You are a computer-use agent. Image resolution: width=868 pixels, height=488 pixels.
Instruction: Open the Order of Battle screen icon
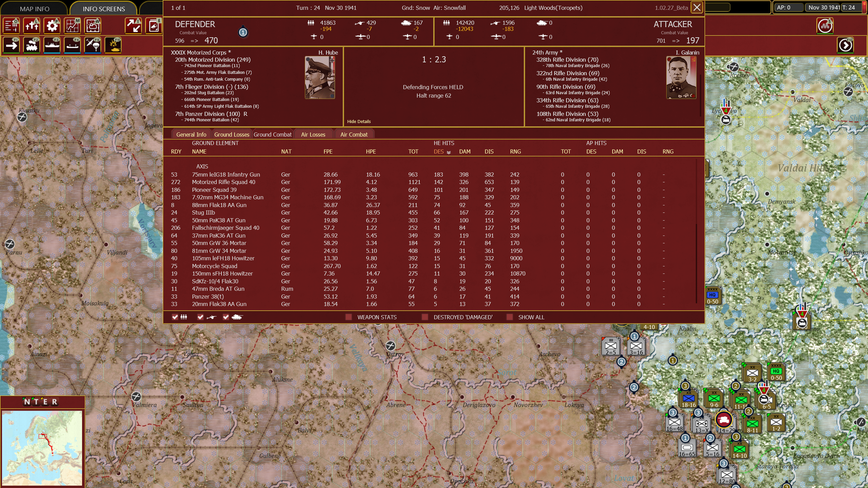(12, 26)
